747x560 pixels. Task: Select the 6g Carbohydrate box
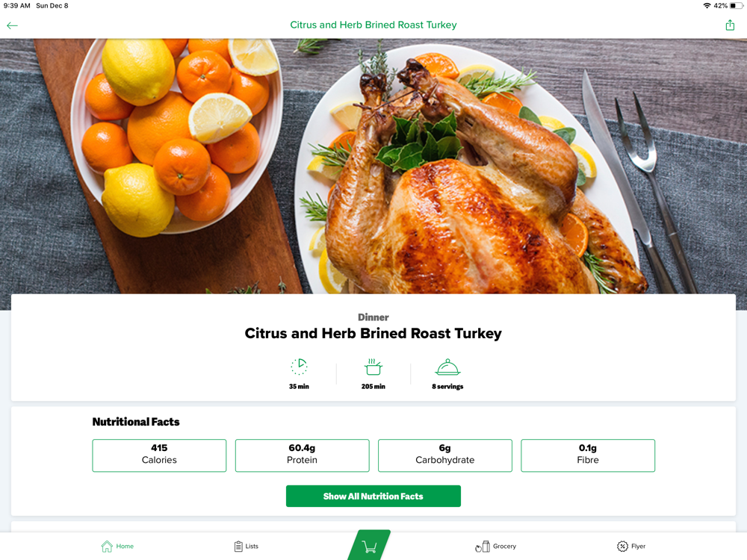pos(445,455)
